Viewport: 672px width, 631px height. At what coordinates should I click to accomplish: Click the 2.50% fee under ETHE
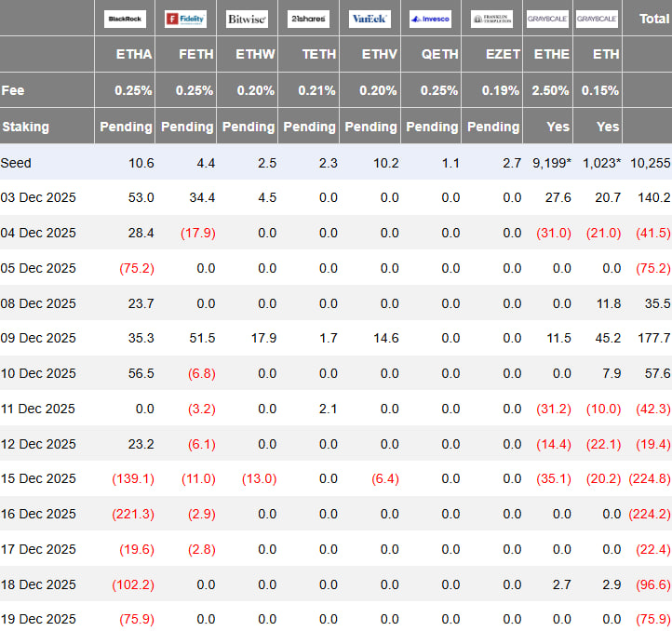pos(550,90)
